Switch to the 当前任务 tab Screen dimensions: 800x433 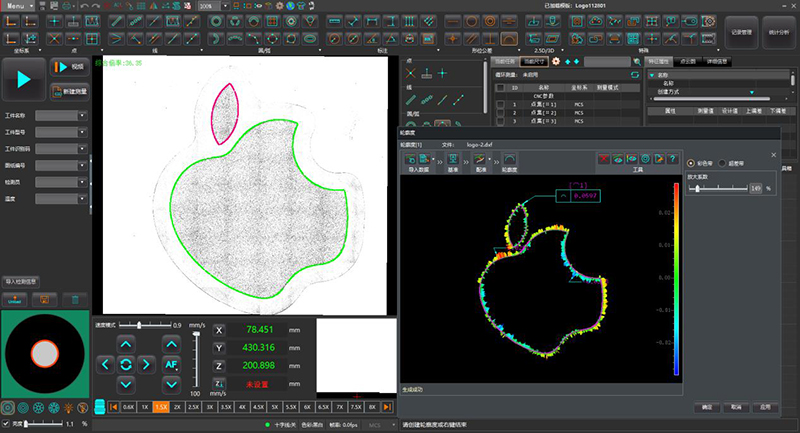(505, 62)
